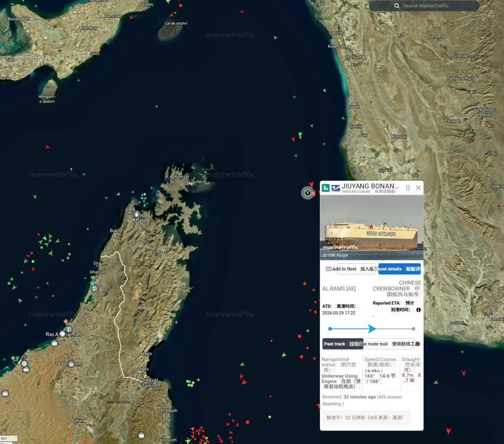Click the grey arrival dot on voyage line

413,329
